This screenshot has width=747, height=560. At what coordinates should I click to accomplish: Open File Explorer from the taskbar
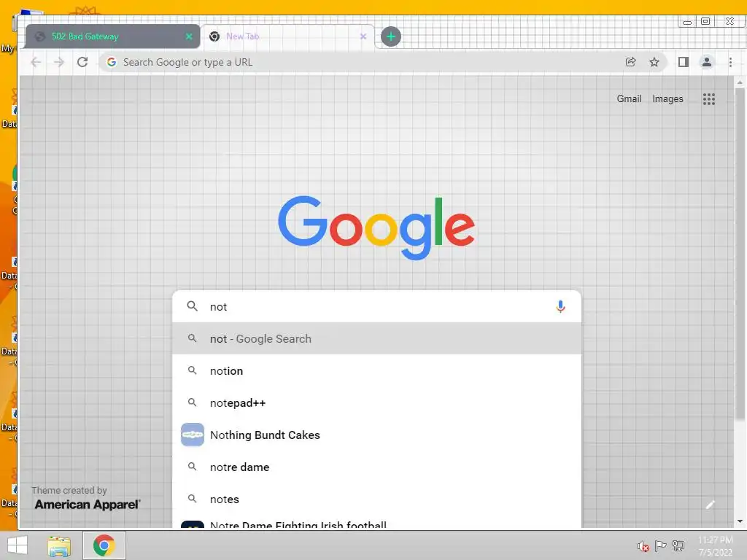59,545
